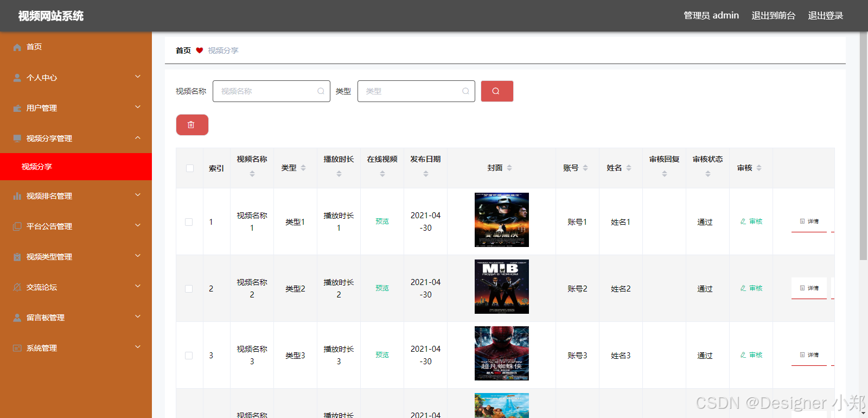Click the bar chart icon beside 视频排名管理
868x418 pixels.
[x=17, y=196]
